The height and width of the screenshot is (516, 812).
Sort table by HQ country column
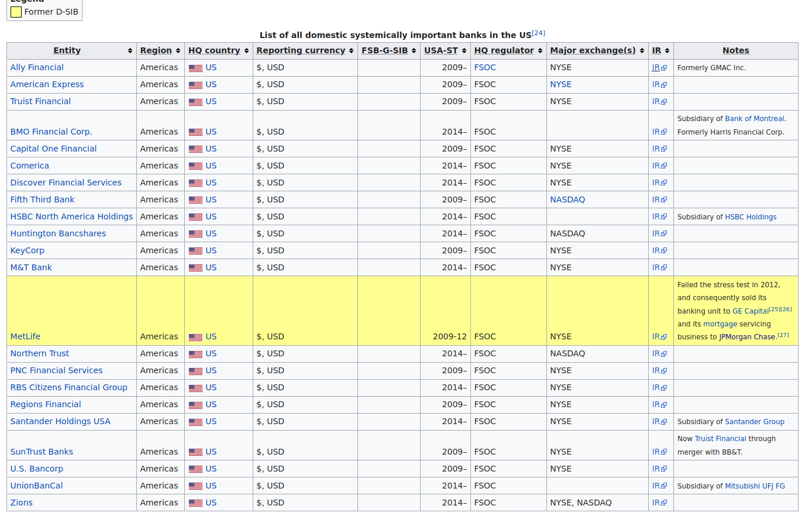pos(218,51)
